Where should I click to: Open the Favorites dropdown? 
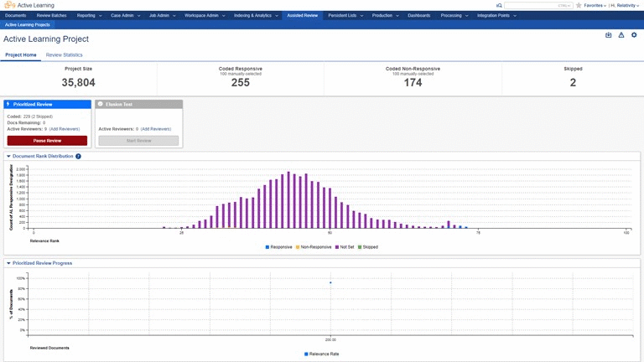[x=595, y=5]
